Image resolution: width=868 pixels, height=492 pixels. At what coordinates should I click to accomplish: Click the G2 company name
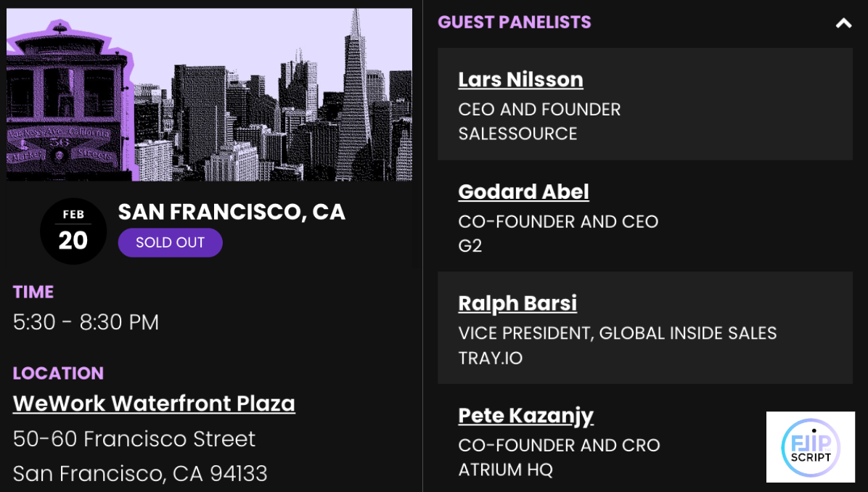point(470,246)
